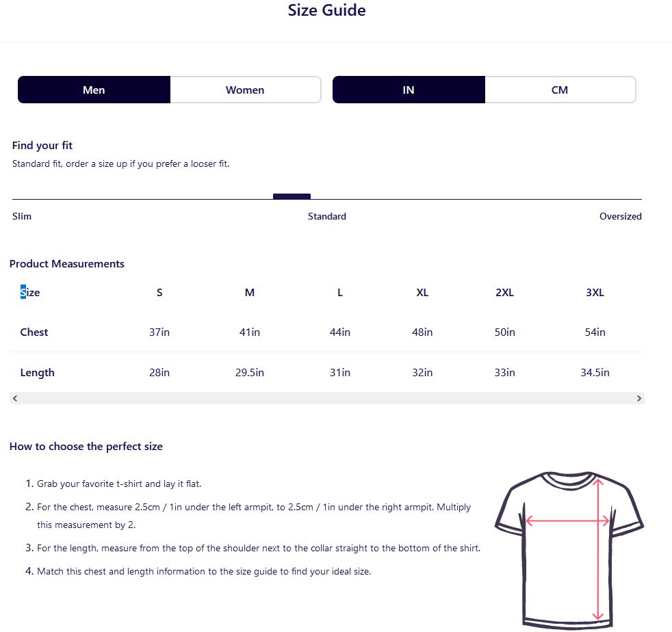The height and width of the screenshot is (632, 672).
Task: Click the XL size column header
Action: 422,293
